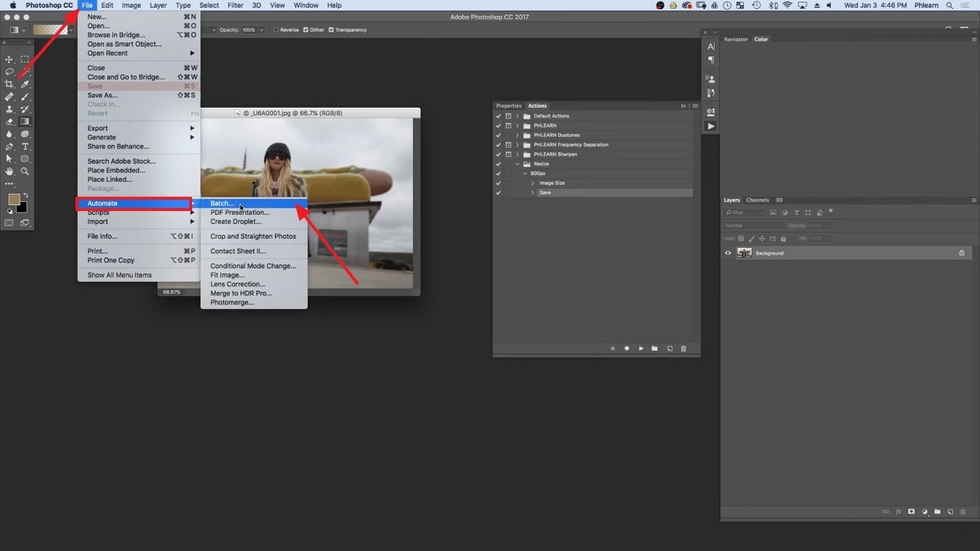
Task: Toggle the PHLEARN Duotones set checkmark
Action: click(x=498, y=135)
